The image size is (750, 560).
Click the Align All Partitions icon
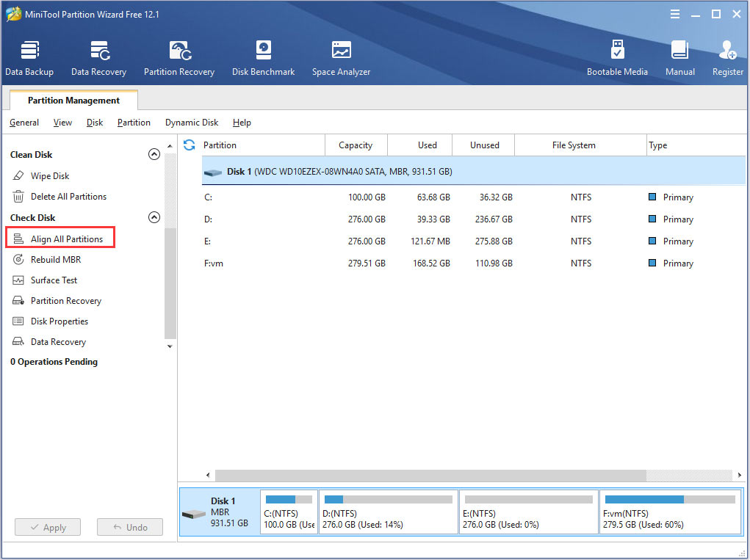point(18,239)
